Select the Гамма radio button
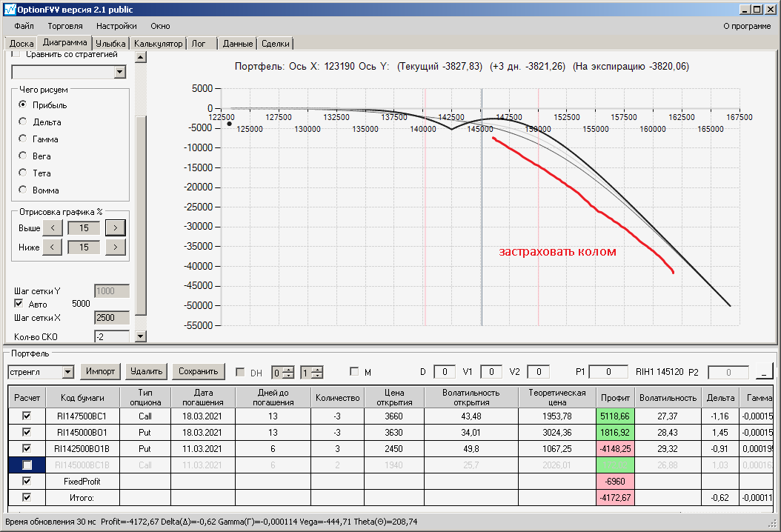Screen dimensions: 781x532 pyautogui.click(x=22, y=139)
